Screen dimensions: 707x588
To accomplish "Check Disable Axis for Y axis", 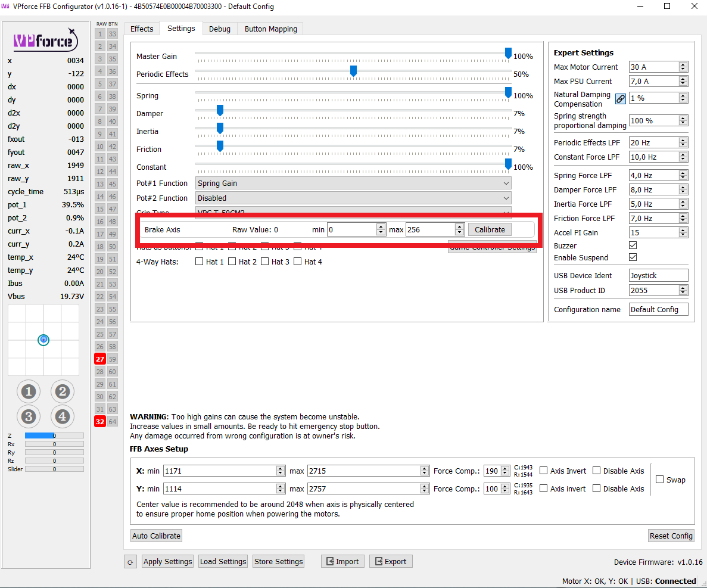I will coord(597,489).
